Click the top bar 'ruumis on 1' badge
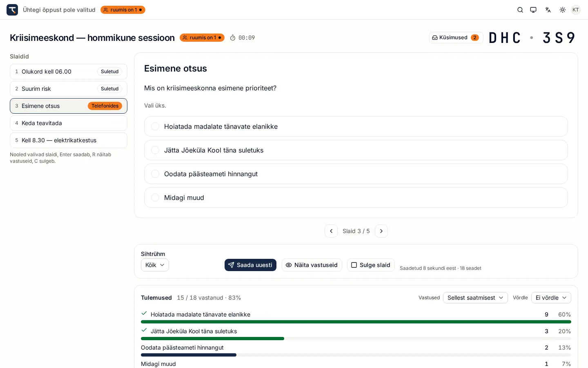The image size is (588, 368). coord(123,10)
